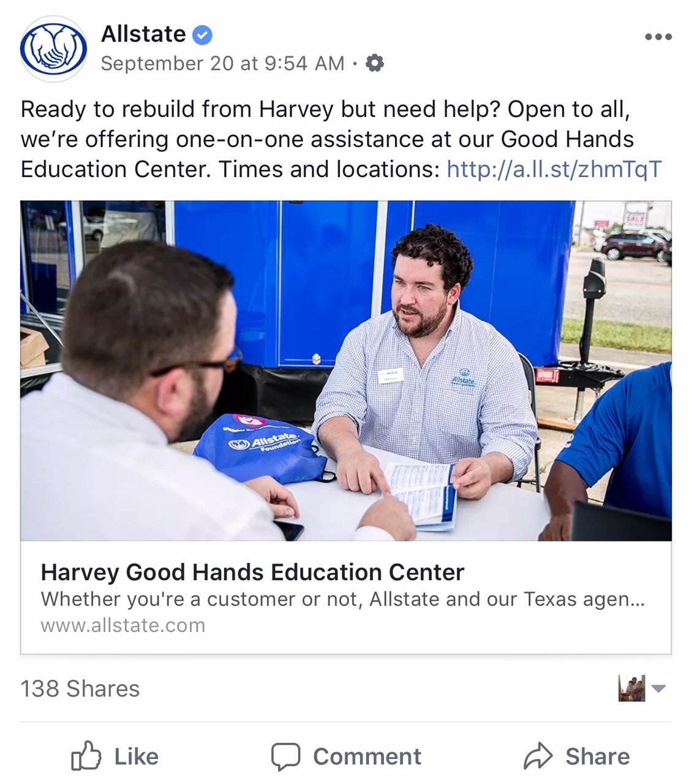Click the link preview description text
Screen dimensions: 692x784
click(343, 599)
